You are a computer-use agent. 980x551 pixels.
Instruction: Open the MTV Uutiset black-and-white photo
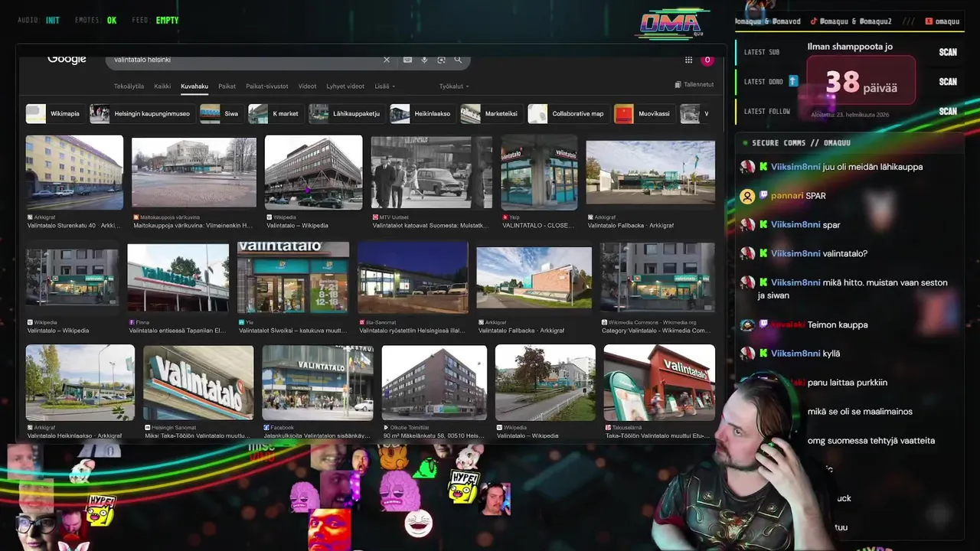pos(431,172)
